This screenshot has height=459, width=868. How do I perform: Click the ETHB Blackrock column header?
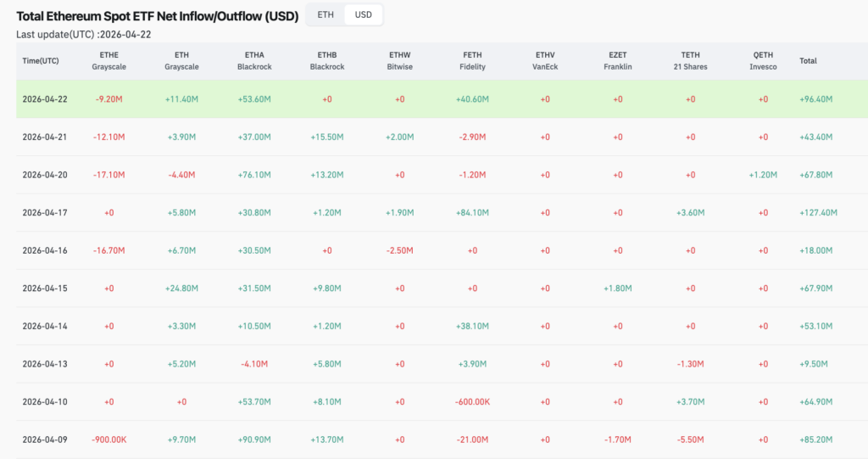click(x=327, y=61)
